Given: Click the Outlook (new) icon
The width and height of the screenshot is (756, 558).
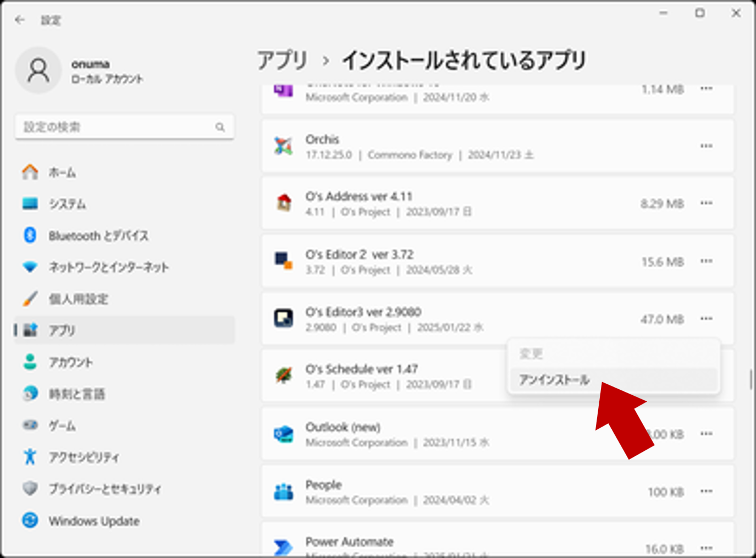Looking at the screenshot, I should click(x=284, y=434).
